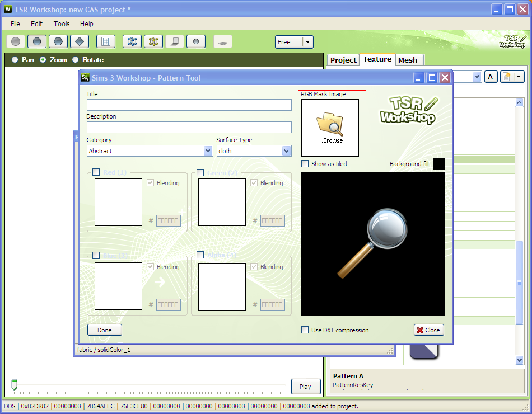Maximize the TSR Workshop main window

click(x=510, y=9)
